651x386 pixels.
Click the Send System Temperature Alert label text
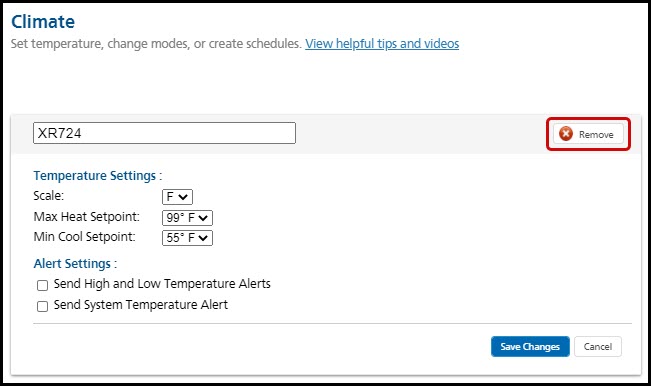point(141,305)
